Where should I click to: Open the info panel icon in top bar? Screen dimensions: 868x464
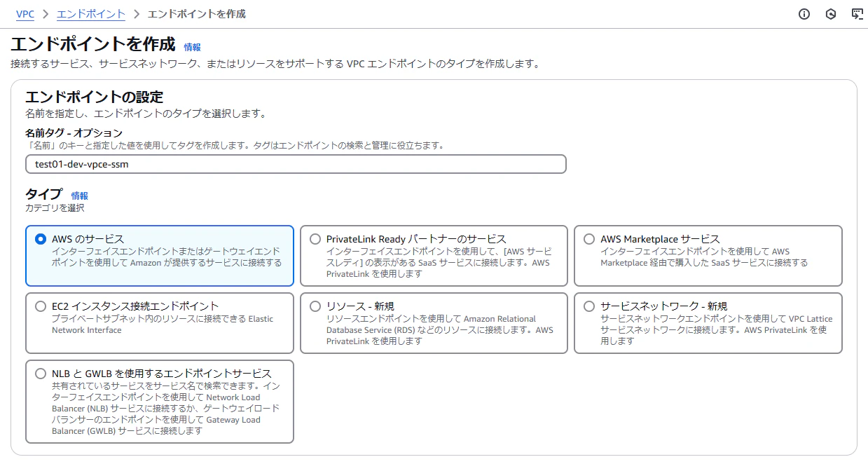click(804, 14)
